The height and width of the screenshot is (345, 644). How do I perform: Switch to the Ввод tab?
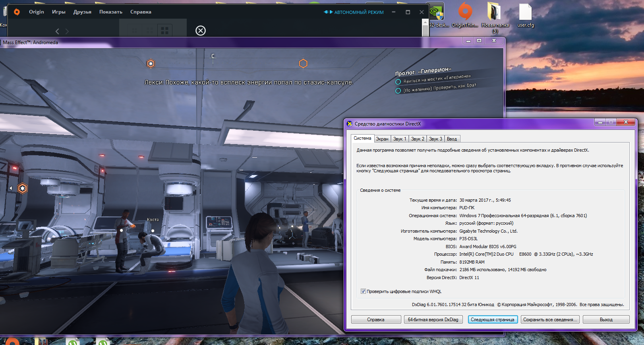(x=452, y=139)
